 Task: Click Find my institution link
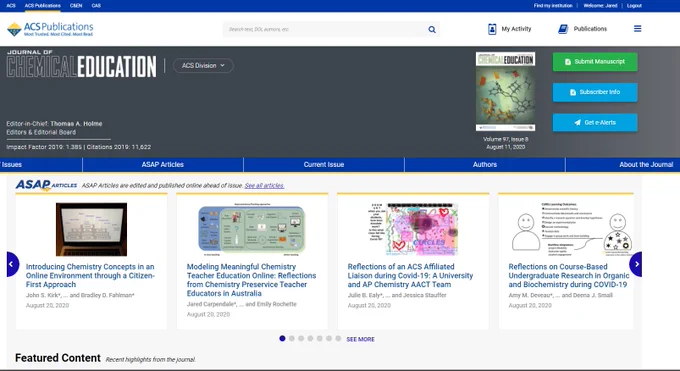coord(553,6)
